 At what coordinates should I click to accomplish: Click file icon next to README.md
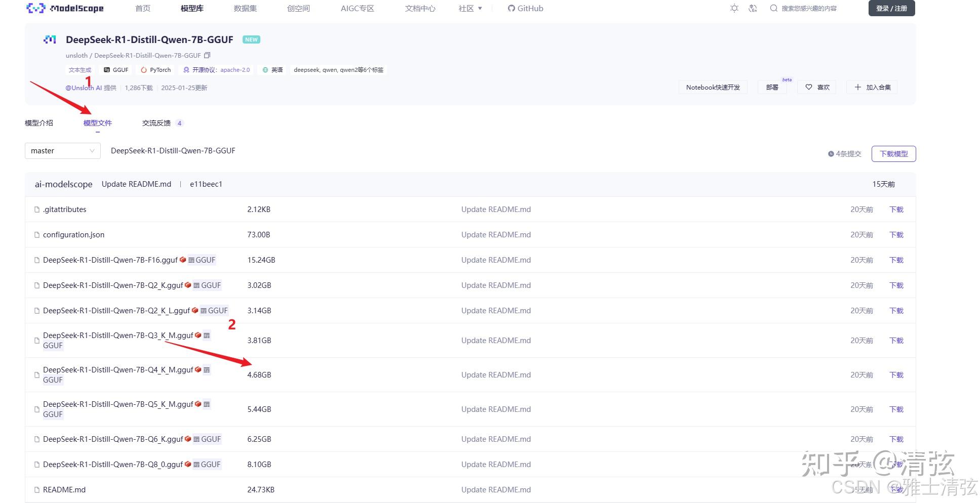[x=36, y=490]
